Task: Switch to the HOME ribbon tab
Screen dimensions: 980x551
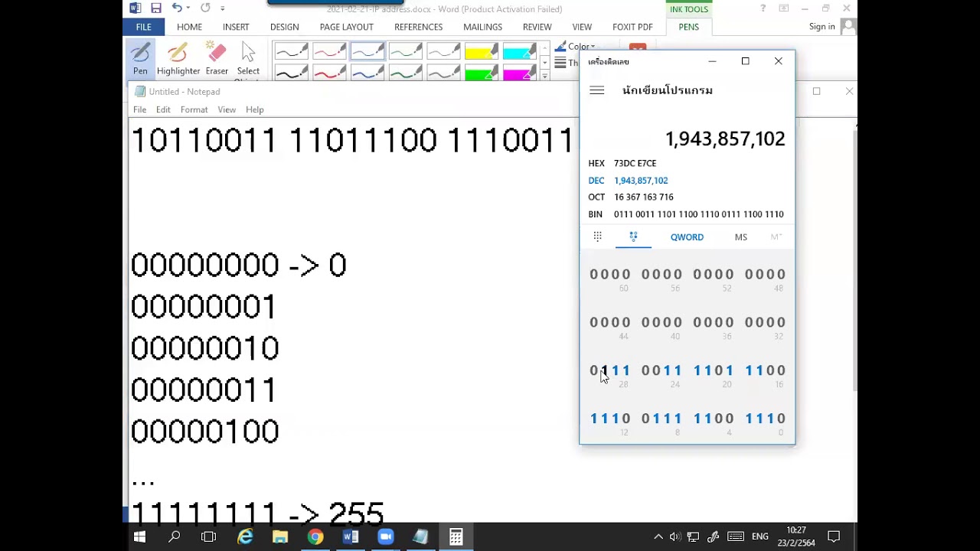Action: click(x=189, y=27)
